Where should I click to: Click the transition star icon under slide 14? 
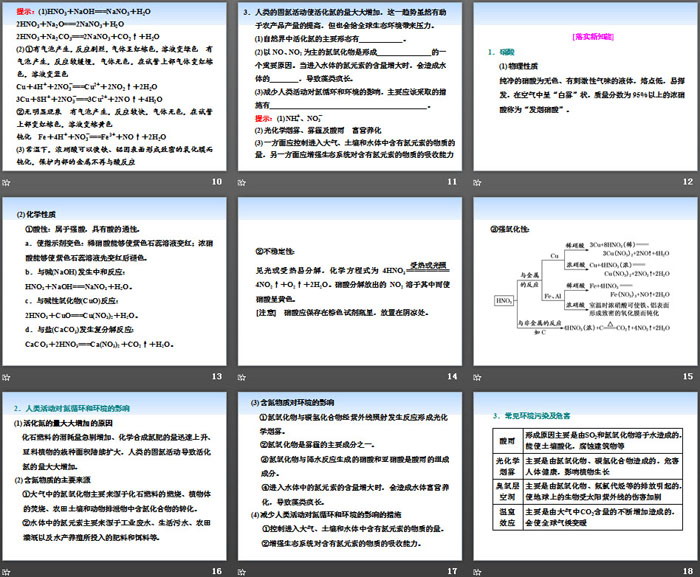pyautogui.click(x=243, y=376)
